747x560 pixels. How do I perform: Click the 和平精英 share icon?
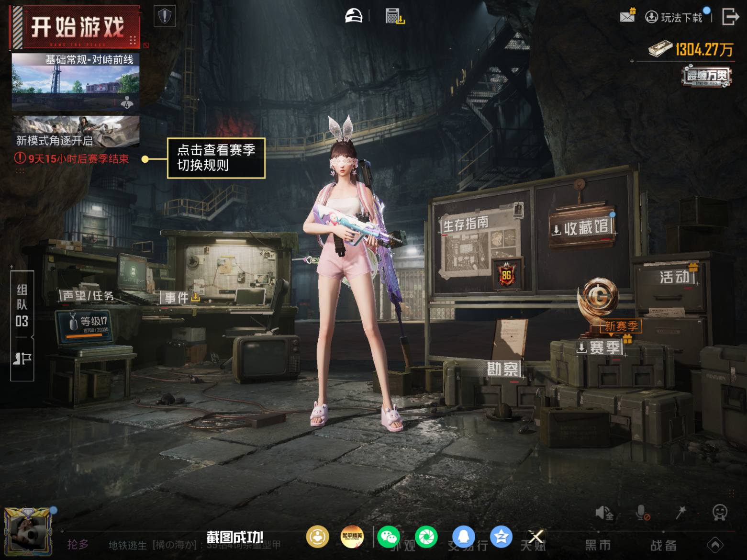(x=352, y=537)
